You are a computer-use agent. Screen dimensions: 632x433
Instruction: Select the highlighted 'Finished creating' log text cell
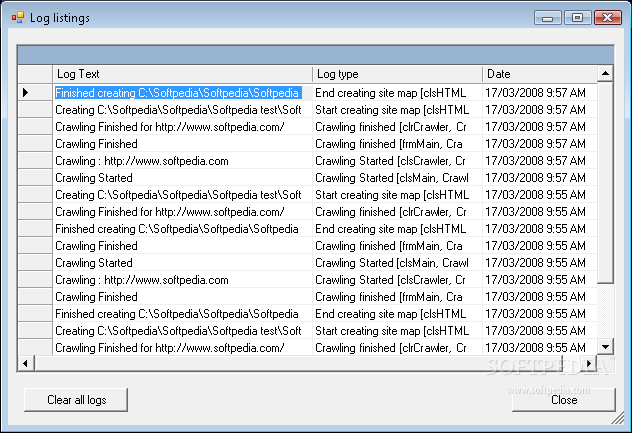[182, 93]
